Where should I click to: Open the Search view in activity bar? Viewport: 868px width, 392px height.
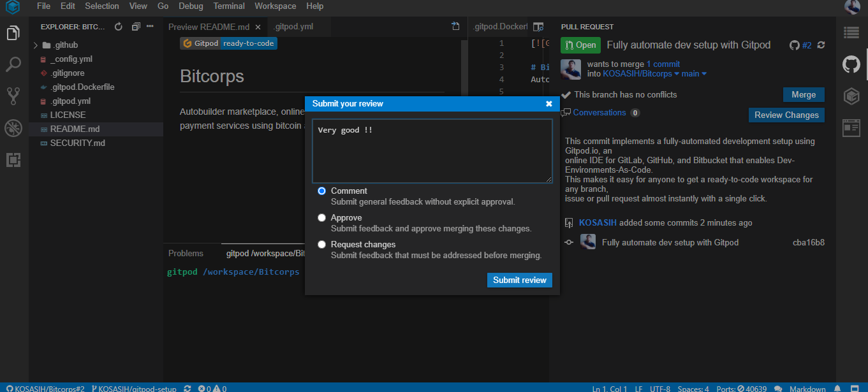click(13, 64)
